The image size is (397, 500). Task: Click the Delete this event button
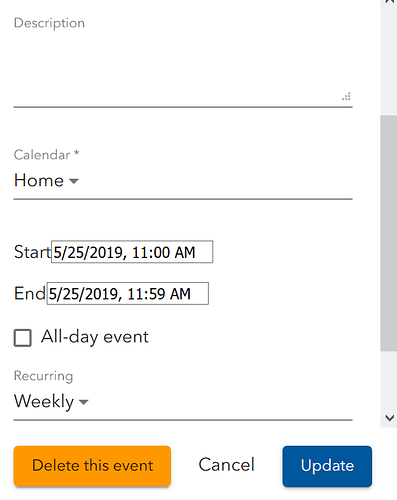[92, 466]
